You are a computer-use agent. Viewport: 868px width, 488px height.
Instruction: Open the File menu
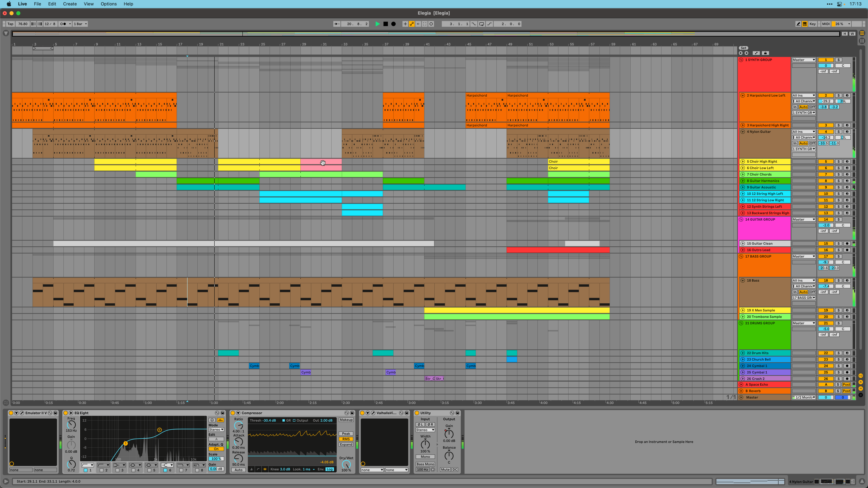[37, 4]
